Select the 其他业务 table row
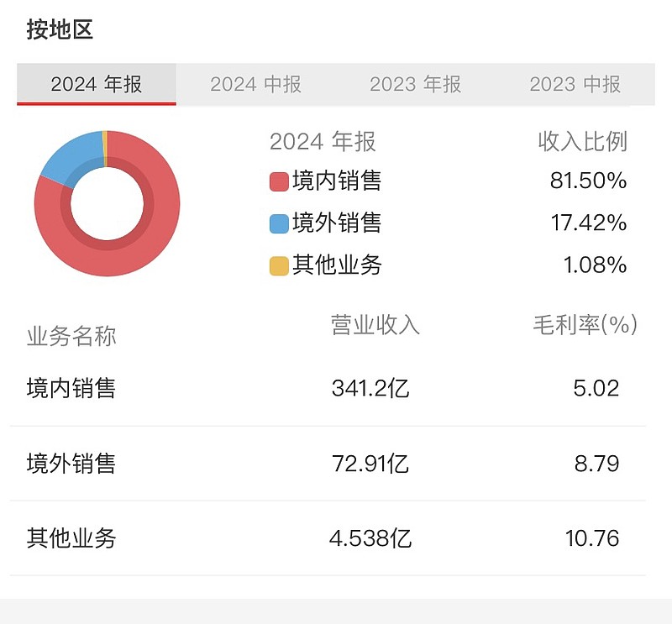 click(328, 537)
